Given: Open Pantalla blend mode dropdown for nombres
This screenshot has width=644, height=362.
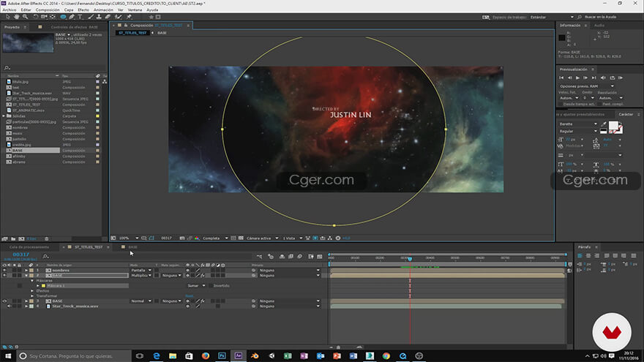Looking at the screenshot, I should pyautogui.click(x=141, y=271).
